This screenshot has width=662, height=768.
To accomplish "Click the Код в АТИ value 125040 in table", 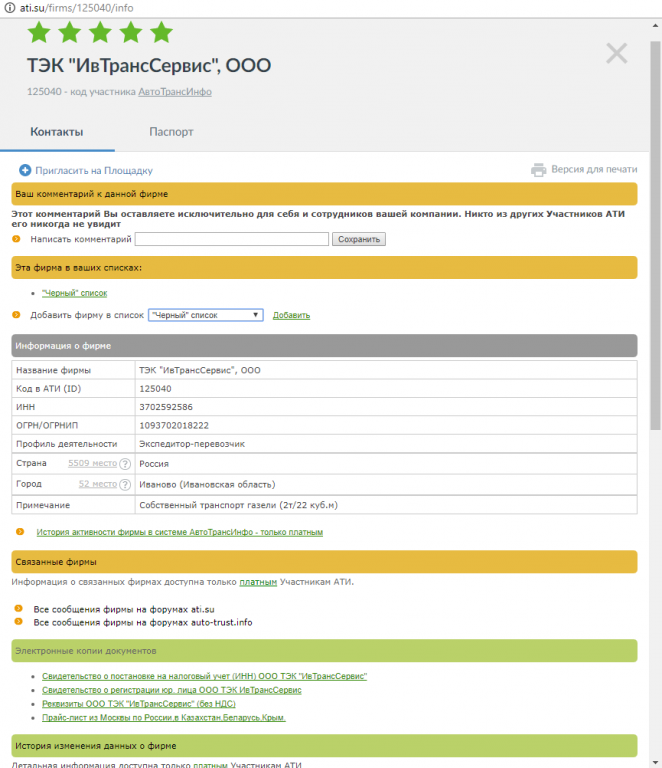I will [x=155, y=389].
